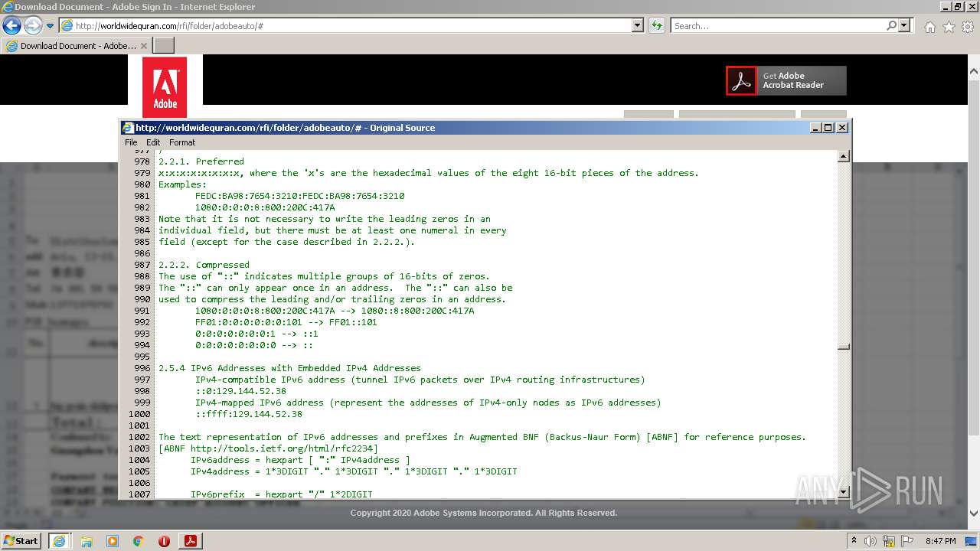Click the Action Center flag tray icon

pos(908,541)
